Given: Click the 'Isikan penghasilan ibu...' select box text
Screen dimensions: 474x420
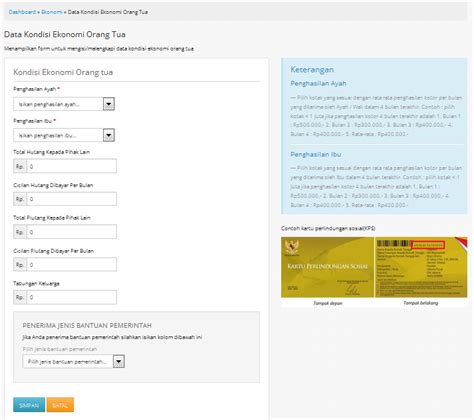Looking at the screenshot, I should (x=48, y=136).
